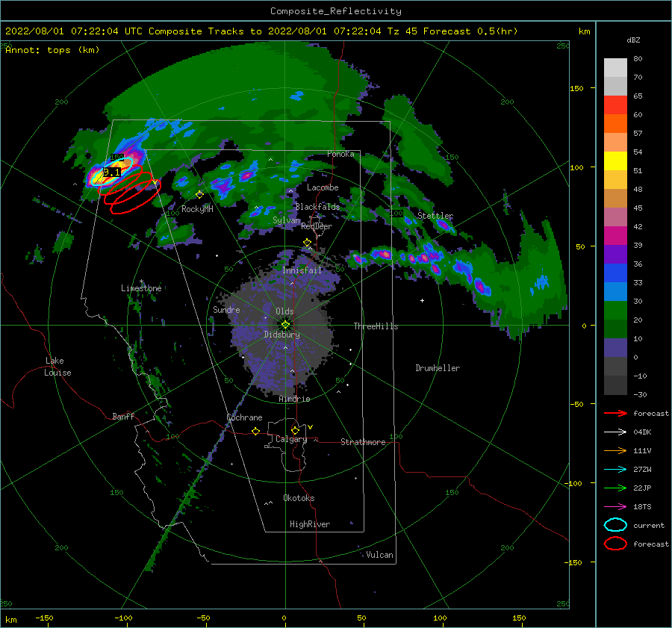Click the red forecast arrow in legend
Screen dimensions: 672x628
click(615, 413)
